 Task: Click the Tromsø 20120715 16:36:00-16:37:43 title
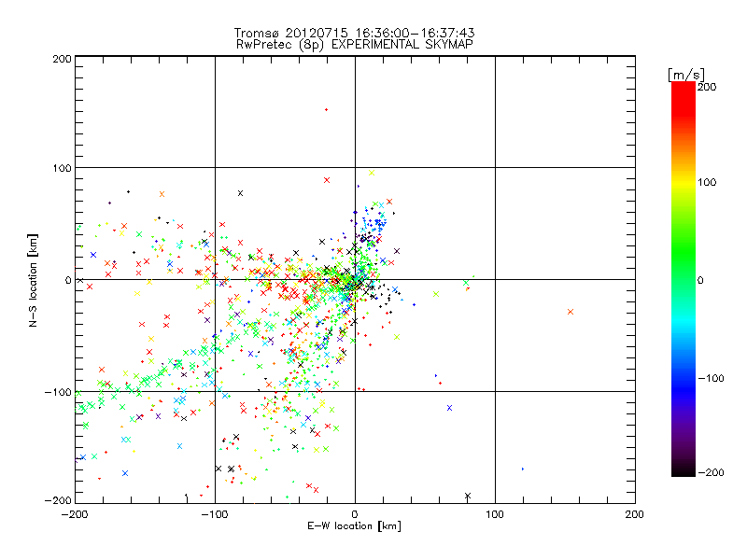355,33
